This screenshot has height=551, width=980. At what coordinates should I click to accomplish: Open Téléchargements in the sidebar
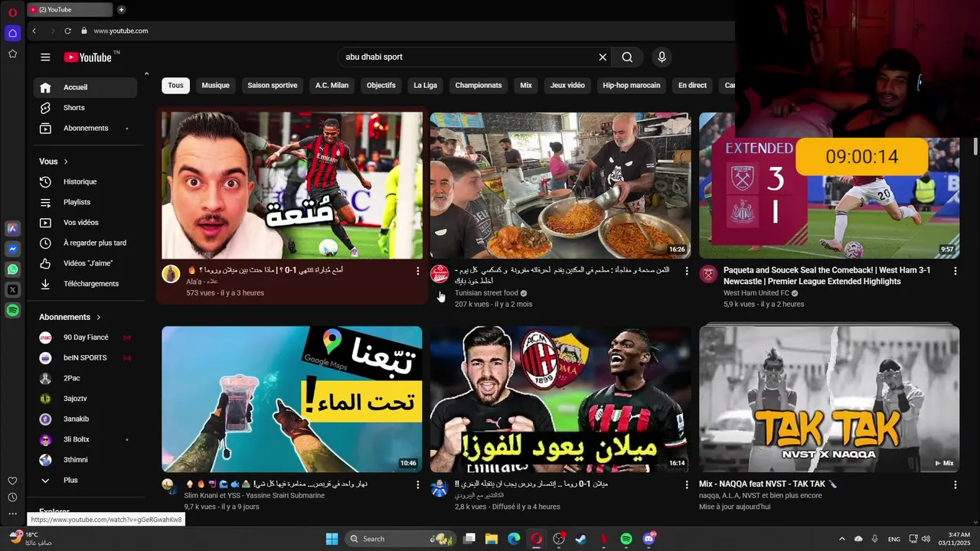pos(85,284)
